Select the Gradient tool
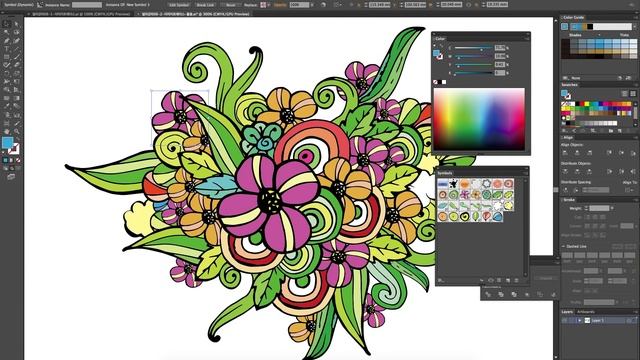 coord(17,98)
